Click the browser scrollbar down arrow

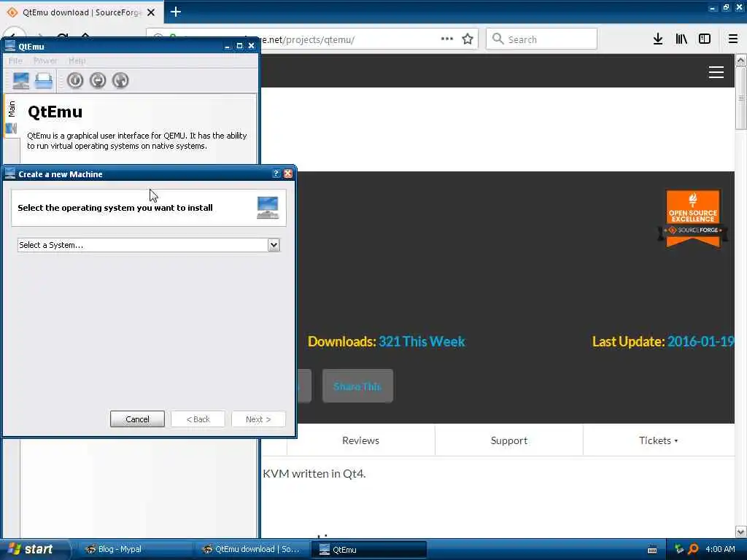pyautogui.click(x=741, y=532)
